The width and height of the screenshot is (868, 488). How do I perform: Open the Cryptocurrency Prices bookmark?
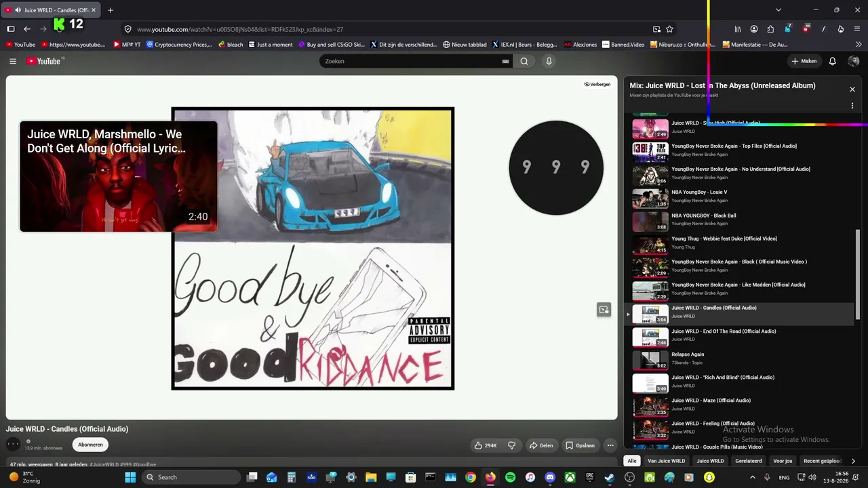tap(179, 45)
